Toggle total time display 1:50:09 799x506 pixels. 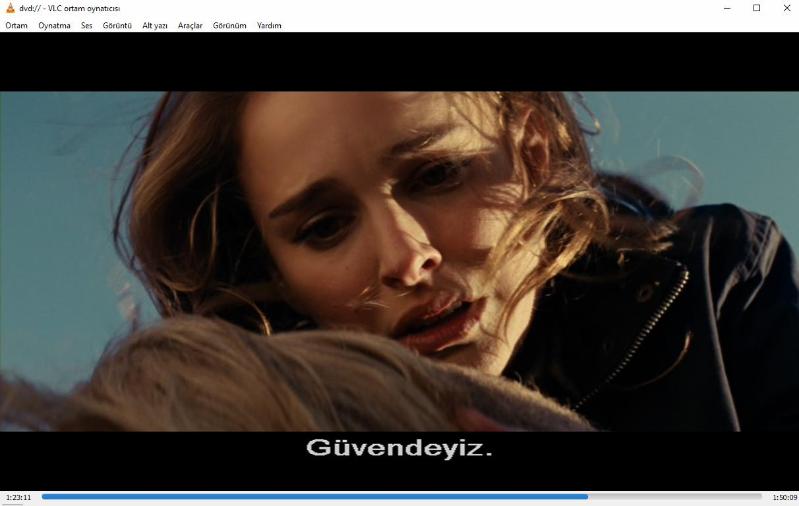pos(784,497)
